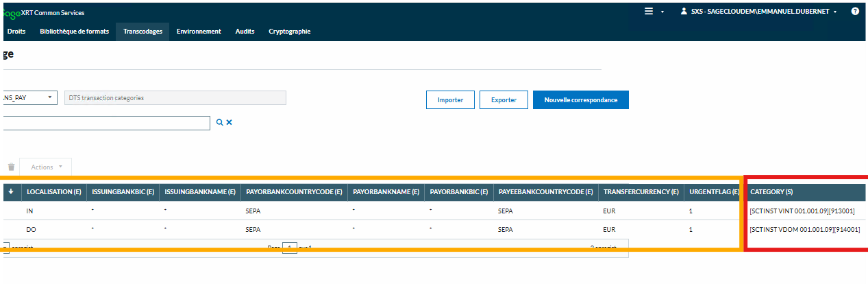
Task: Open the help question mark icon
Action: pyautogui.click(x=855, y=12)
